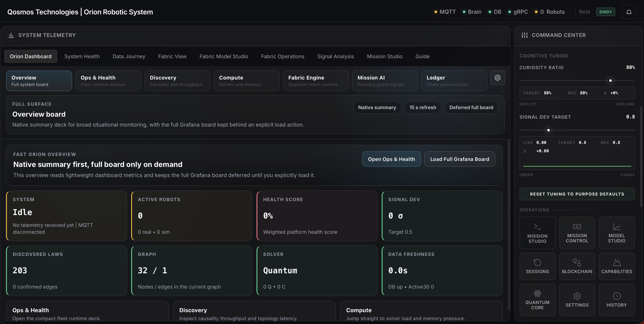Open Mission Studio from Command Center
The width and height of the screenshot is (644, 324).
pyautogui.click(x=538, y=233)
